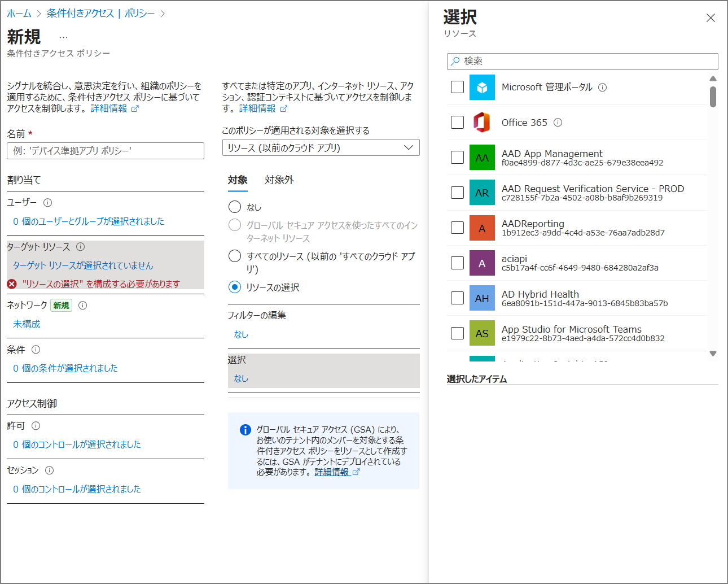The image size is (728, 584).
Task: Click info icon next to Office 365
Action: [x=558, y=123]
